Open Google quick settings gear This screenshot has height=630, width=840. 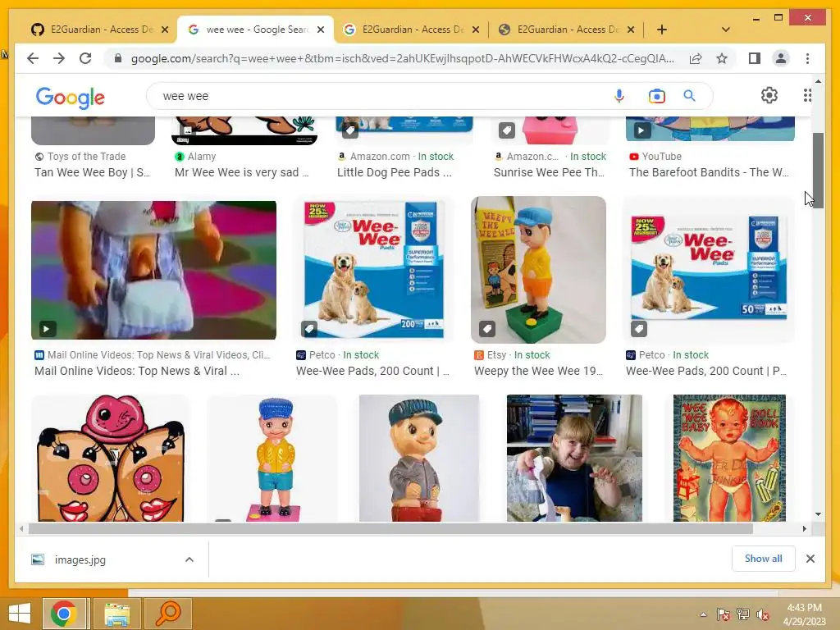[769, 95]
